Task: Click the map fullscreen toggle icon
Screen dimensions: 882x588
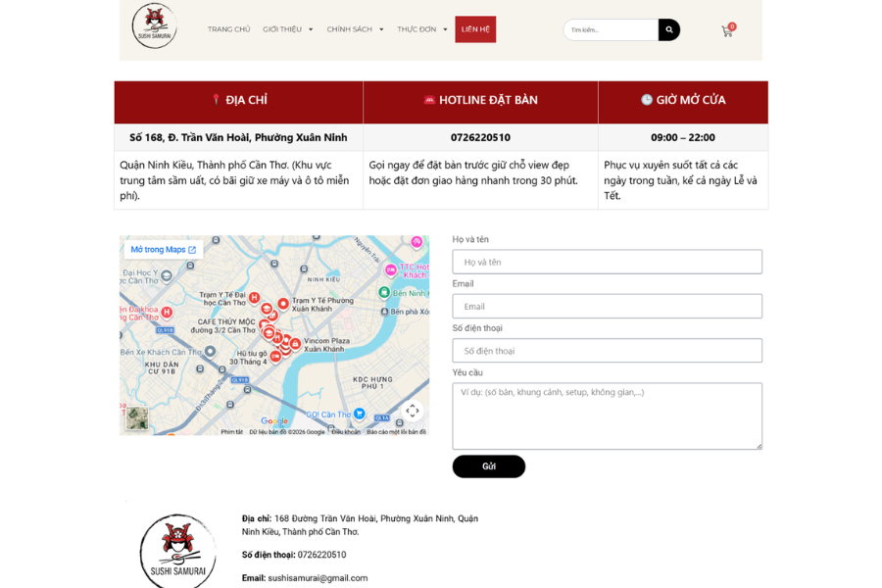Action: (x=413, y=411)
